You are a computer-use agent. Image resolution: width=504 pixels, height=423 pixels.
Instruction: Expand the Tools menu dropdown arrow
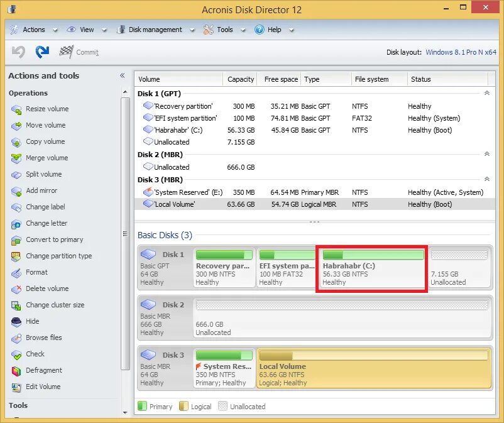pyautogui.click(x=243, y=30)
